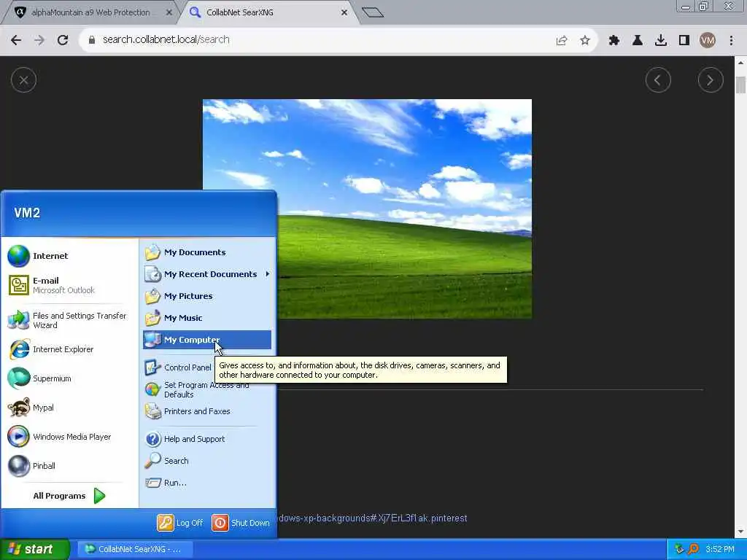Select My Computer in Start menu
The height and width of the screenshot is (560, 747).
(x=207, y=340)
